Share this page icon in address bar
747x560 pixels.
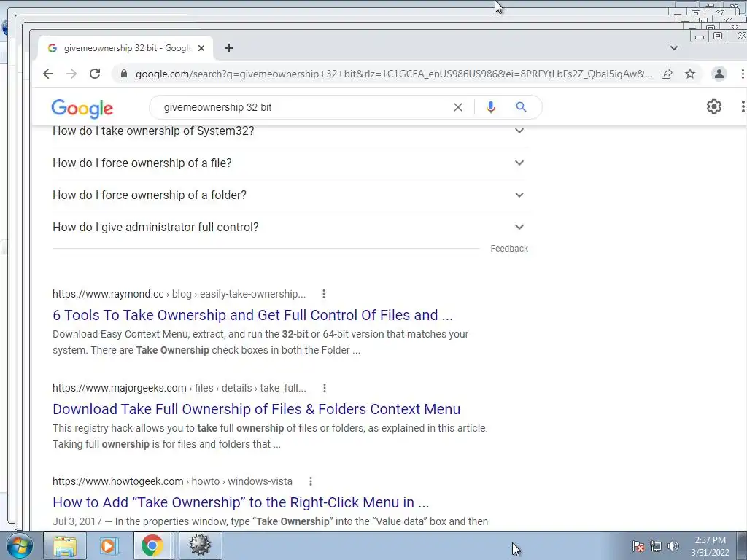pyautogui.click(x=667, y=74)
